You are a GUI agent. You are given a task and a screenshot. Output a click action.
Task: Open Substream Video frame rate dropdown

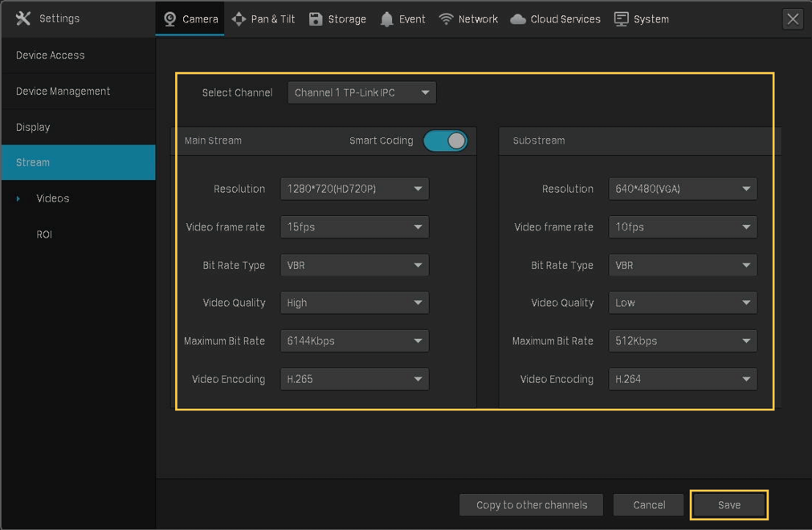[683, 226]
